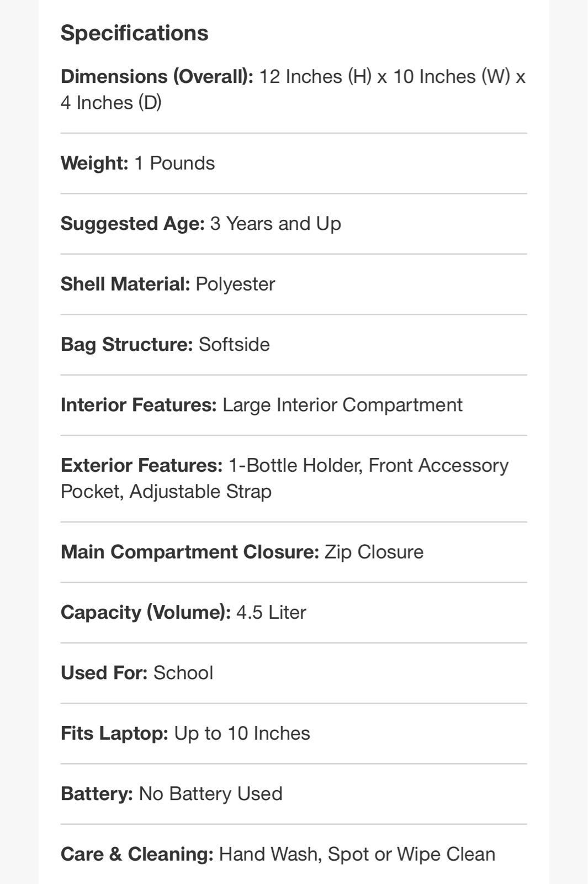Viewport: 588px width, 884px height.
Task: Select the 12 Inches (H) dimension text
Action: click(x=315, y=76)
